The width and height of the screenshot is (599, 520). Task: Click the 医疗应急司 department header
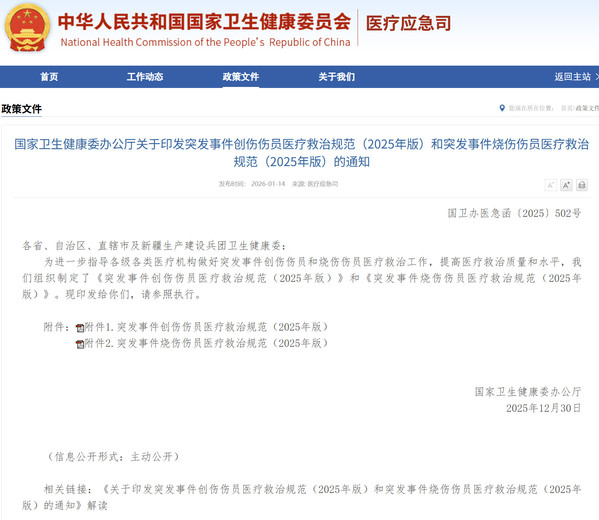(409, 23)
